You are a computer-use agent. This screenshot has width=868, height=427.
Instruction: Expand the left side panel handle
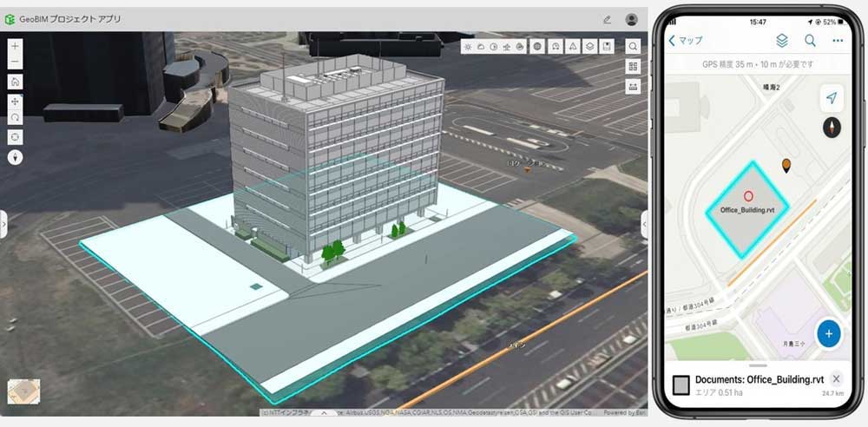pyautogui.click(x=3, y=225)
